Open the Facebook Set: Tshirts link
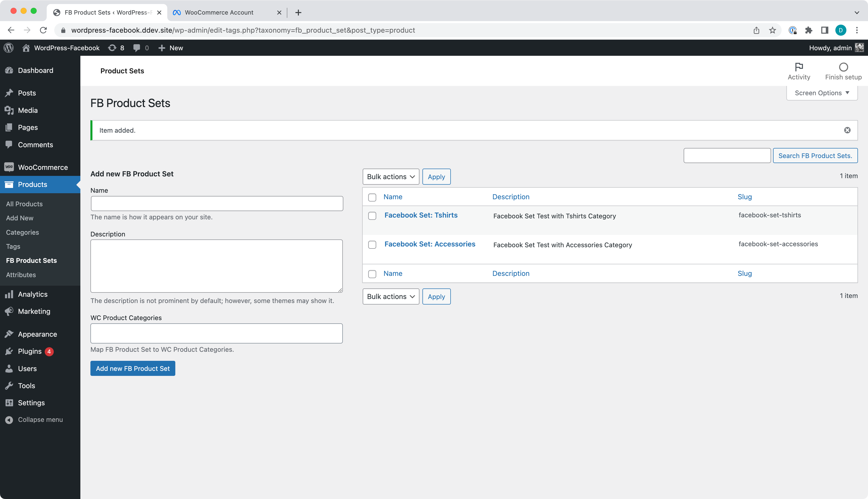Viewport: 868px width, 499px height. 421,215
